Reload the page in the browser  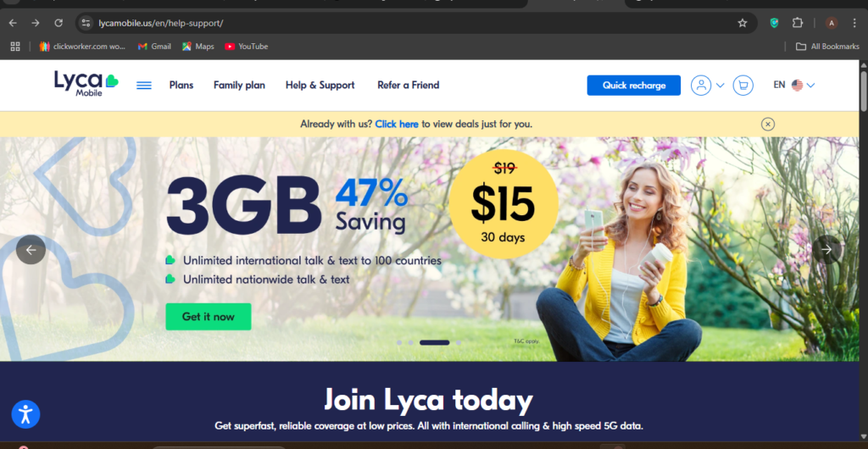pyautogui.click(x=58, y=23)
